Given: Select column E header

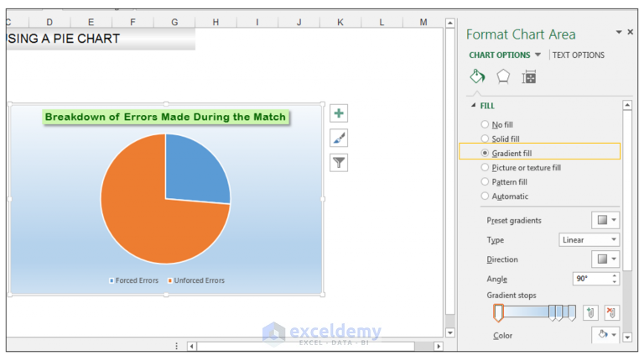Looking at the screenshot, I should click(x=91, y=22).
